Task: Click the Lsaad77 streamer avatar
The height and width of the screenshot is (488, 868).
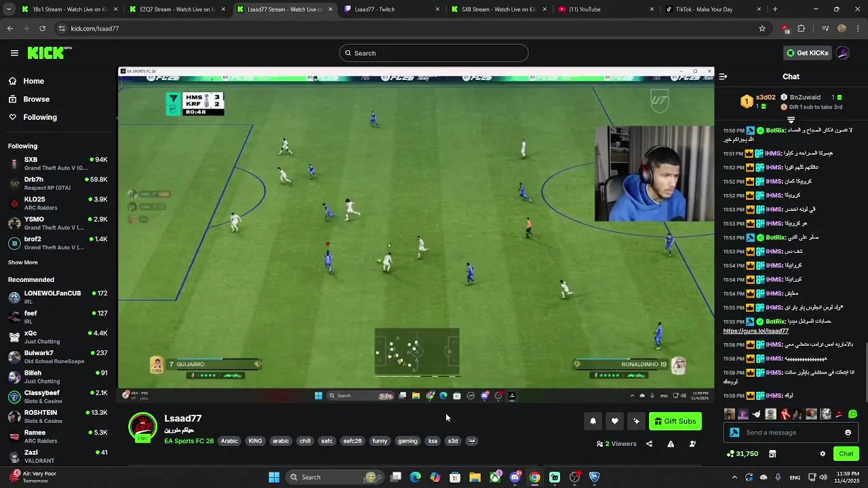Action: pos(142,428)
